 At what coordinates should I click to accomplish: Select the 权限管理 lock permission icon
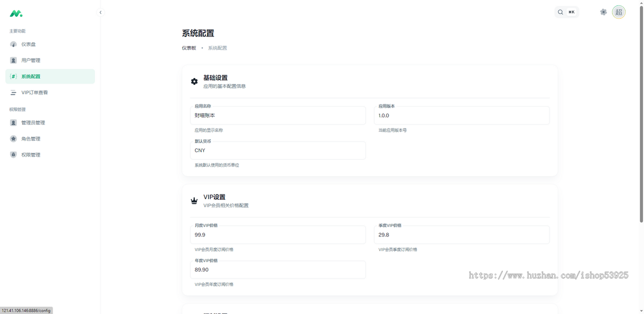13,154
